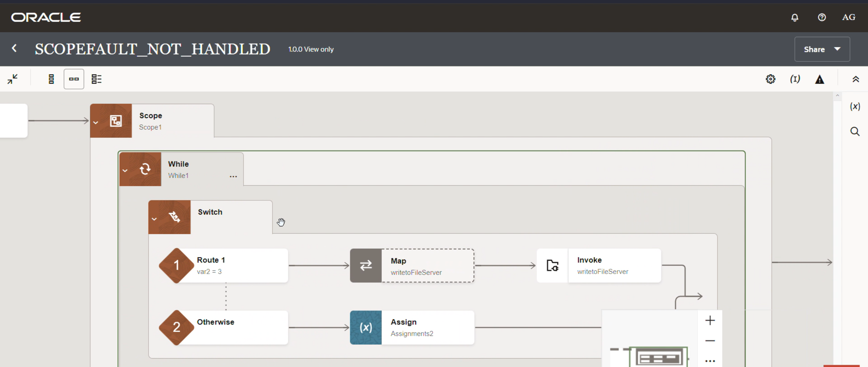
Task: Collapse the Scope1 action using its chevron
Action: click(x=96, y=122)
